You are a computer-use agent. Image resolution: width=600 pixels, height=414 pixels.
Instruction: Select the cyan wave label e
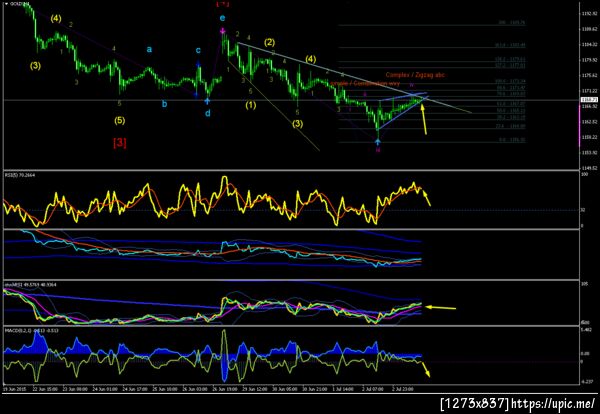click(222, 18)
